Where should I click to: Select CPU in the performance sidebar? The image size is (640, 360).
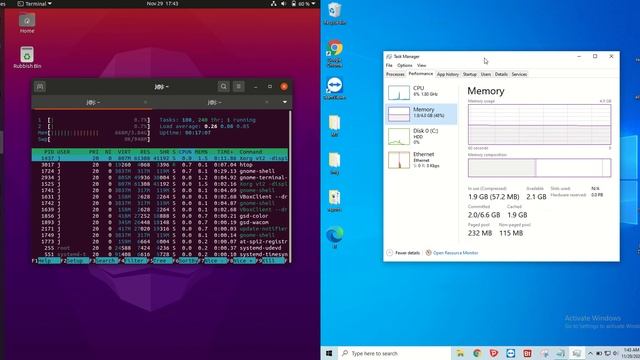tap(421, 92)
